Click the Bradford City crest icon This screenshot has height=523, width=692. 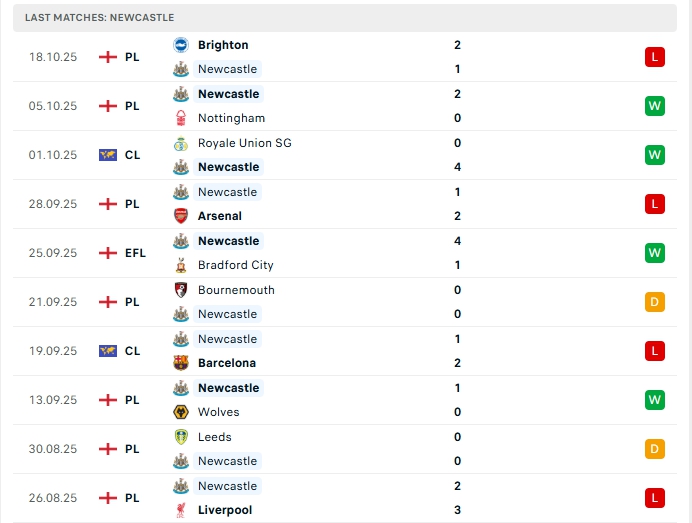[x=181, y=265]
